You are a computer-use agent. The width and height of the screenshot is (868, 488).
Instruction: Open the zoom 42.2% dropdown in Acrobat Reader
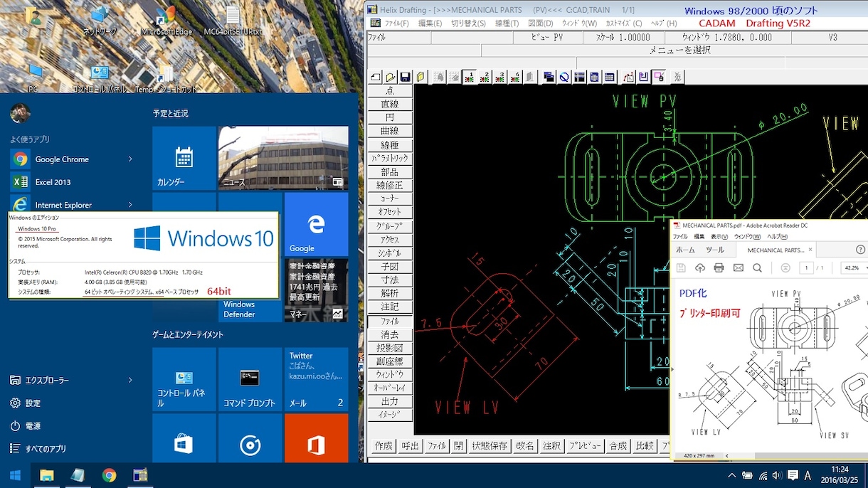pyautogui.click(x=854, y=268)
